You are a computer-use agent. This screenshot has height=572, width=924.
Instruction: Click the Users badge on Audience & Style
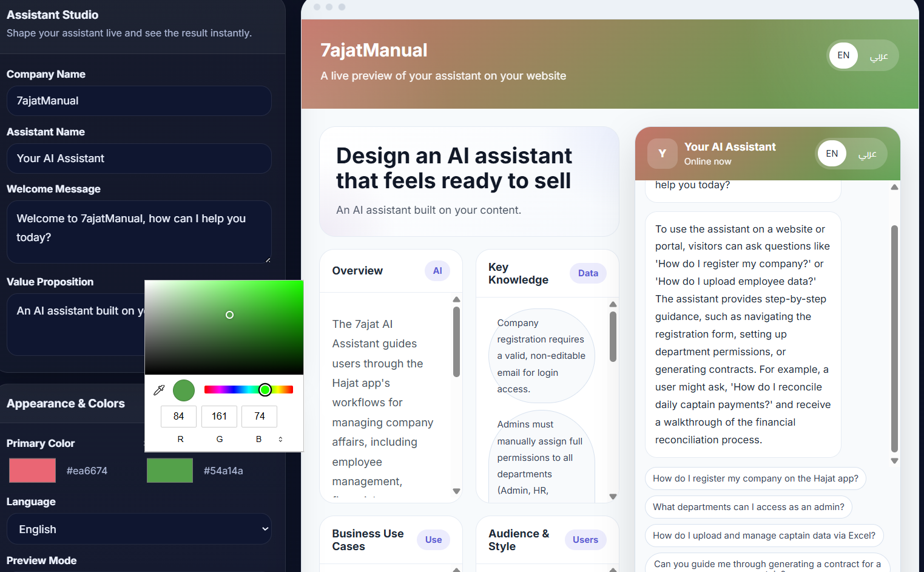point(585,540)
